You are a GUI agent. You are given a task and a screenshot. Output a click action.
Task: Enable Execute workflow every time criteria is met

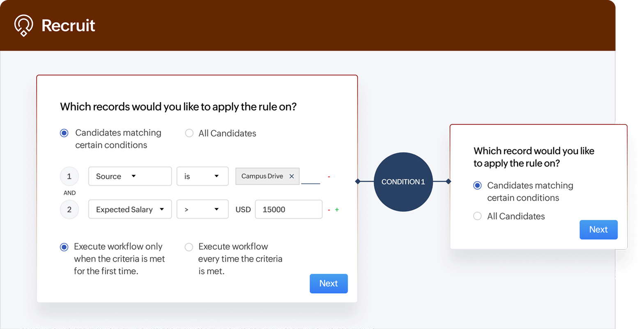point(189,247)
